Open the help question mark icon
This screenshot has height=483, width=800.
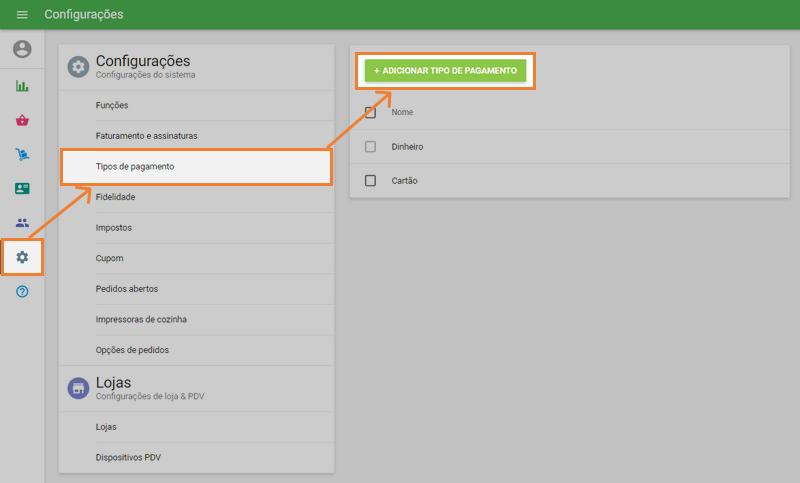22,291
